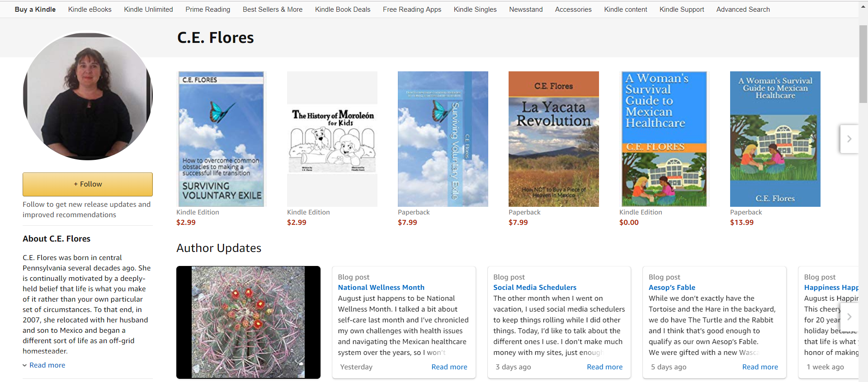Open the free Mexican Healthcare Kindle edition
This screenshot has height=382, width=868.
click(664, 139)
